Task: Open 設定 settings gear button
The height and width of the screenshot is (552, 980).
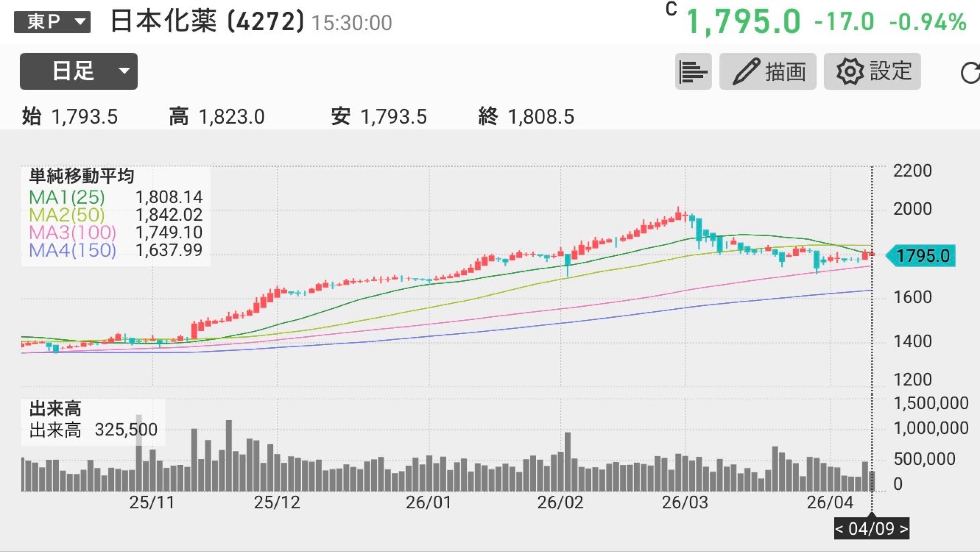Action: (872, 71)
